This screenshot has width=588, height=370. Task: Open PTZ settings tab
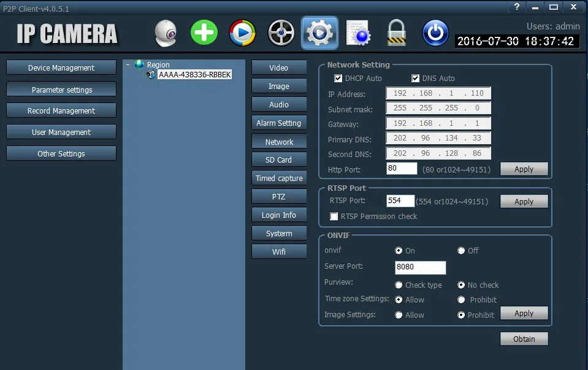278,196
